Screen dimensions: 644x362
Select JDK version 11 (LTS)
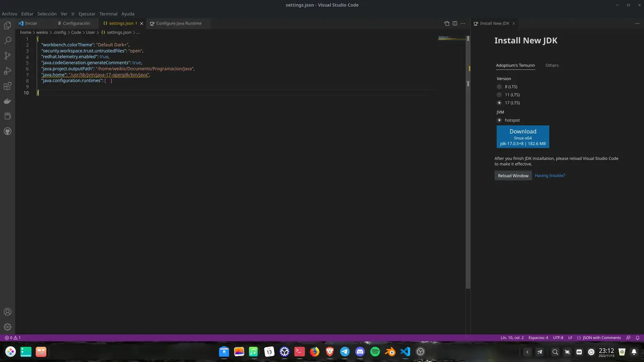point(499,95)
